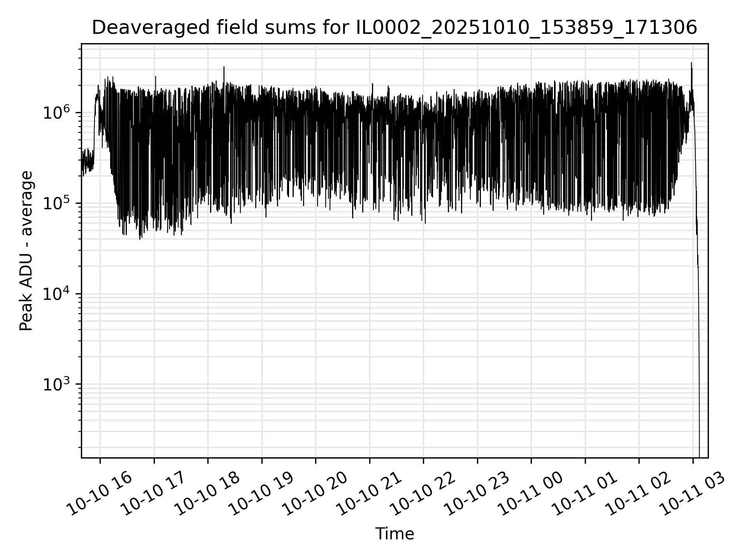This screenshot has width=747, height=560.
Task: Click the '10-10 21' x-axis tick label
Action: coord(368,493)
